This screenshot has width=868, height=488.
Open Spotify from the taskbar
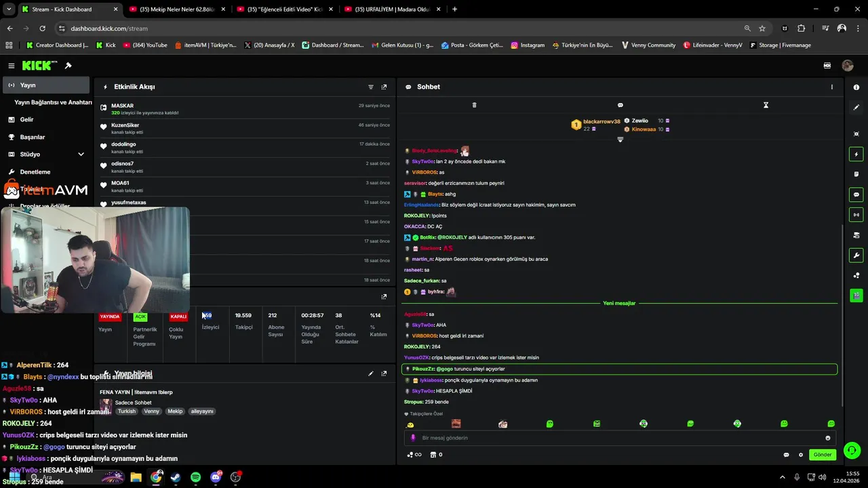(196, 477)
